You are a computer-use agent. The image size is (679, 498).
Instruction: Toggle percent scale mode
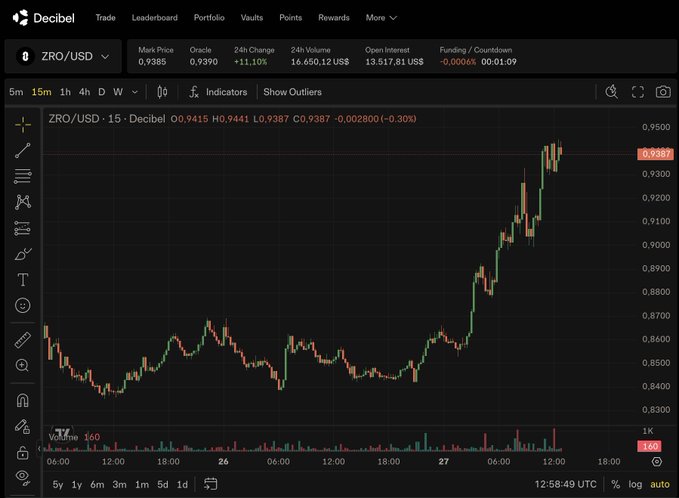[x=615, y=484]
